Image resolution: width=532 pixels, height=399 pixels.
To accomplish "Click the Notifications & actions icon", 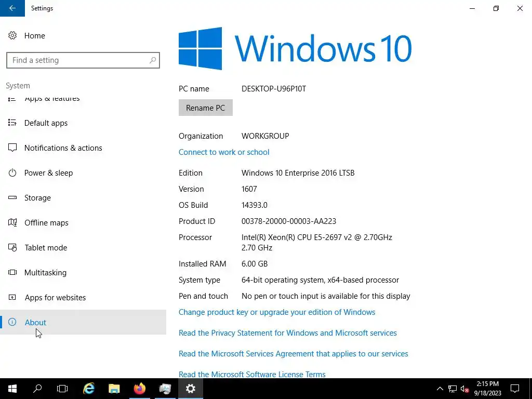I will tap(12, 148).
